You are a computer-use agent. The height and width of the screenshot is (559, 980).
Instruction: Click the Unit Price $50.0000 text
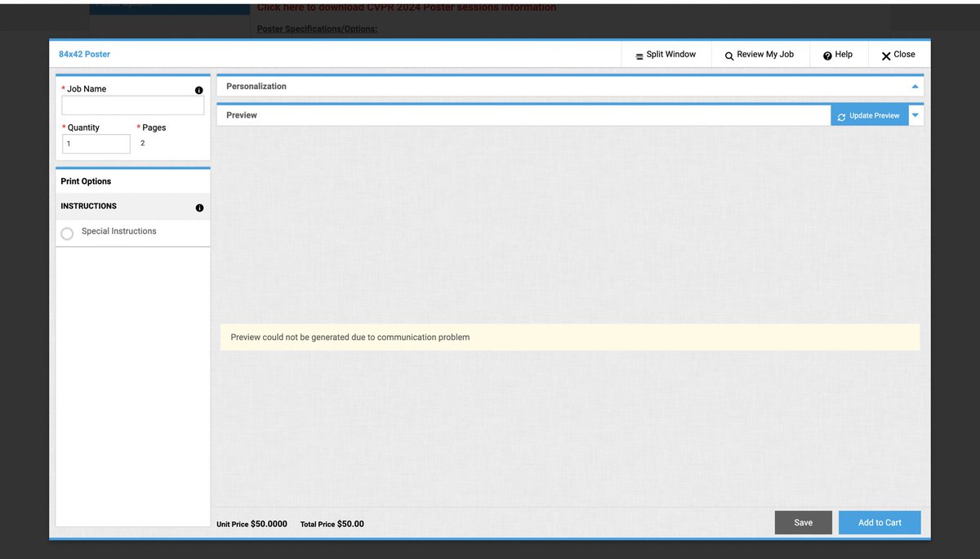252,524
